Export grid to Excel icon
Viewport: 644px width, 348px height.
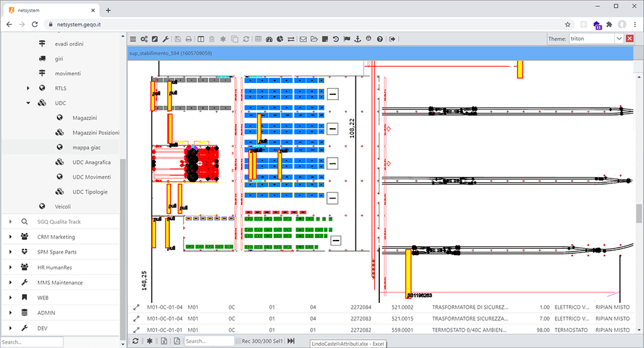164,340
